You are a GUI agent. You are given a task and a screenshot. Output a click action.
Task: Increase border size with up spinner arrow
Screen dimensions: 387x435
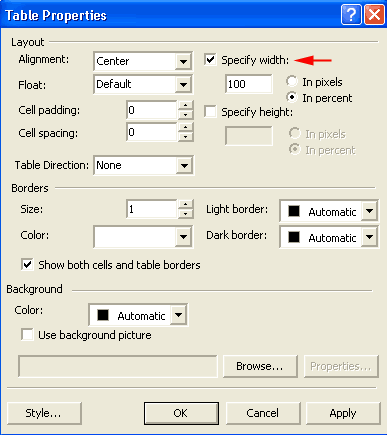[186, 204]
